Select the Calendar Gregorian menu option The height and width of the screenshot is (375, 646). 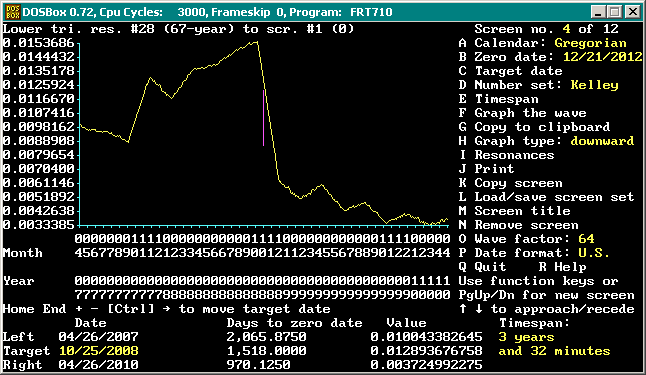543,43
